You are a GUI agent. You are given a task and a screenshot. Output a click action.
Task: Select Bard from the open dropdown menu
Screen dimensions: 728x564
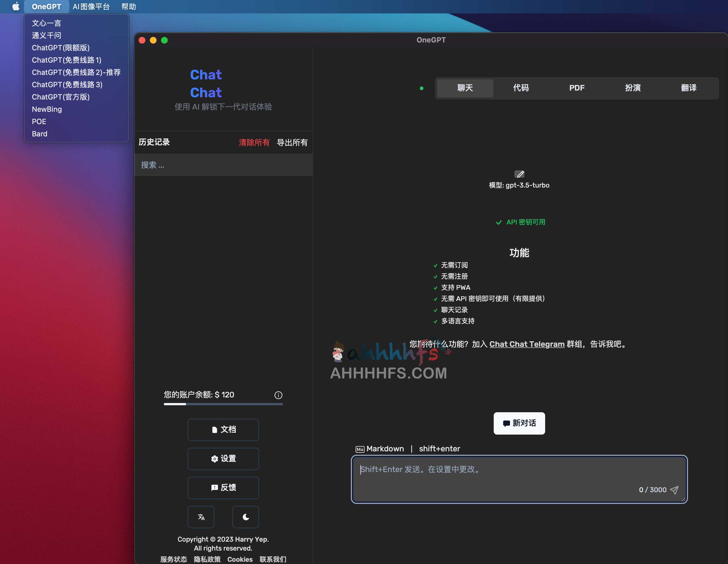[39, 134]
